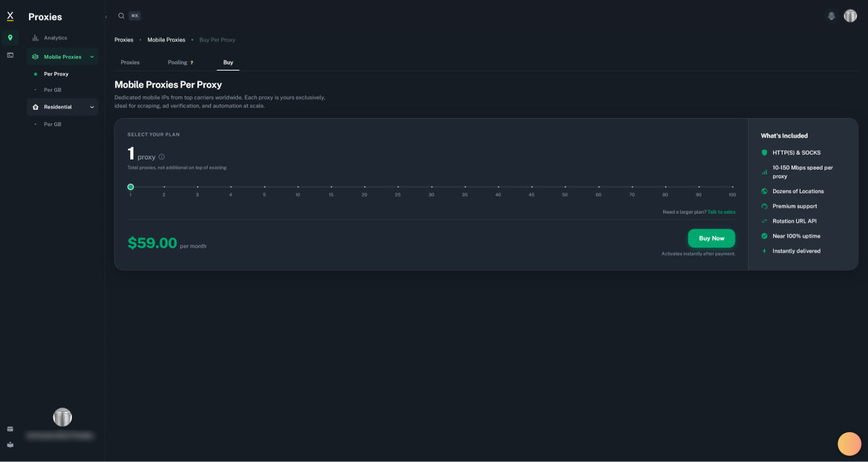Collapse the Residential section chevron
Viewport: 868px width, 462px height.
pos(92,107)
